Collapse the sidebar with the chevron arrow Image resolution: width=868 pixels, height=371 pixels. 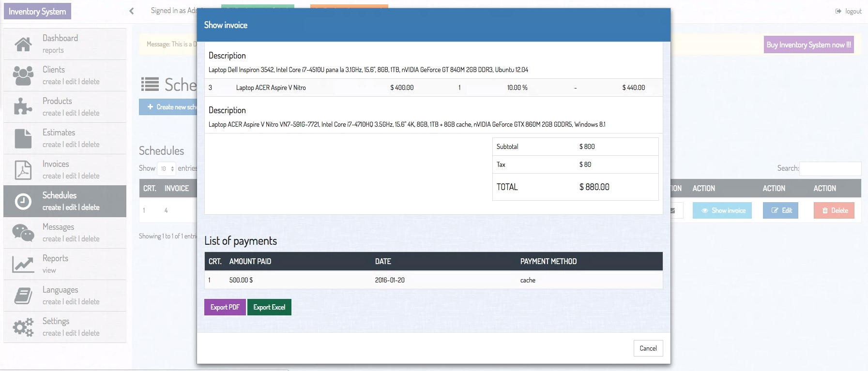coord(131,11)
